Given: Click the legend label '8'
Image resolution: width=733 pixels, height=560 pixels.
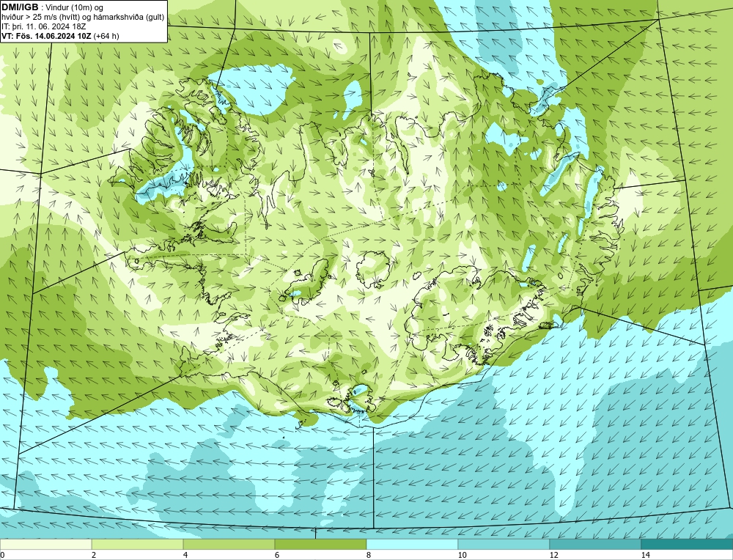Looking at the screenshot, I should tap(369, 555).
